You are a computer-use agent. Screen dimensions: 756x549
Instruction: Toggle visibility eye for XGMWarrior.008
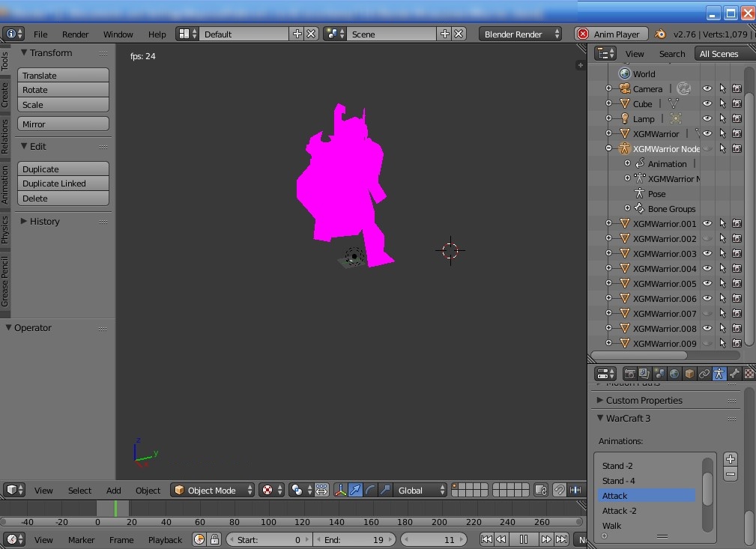pos(707,328)
